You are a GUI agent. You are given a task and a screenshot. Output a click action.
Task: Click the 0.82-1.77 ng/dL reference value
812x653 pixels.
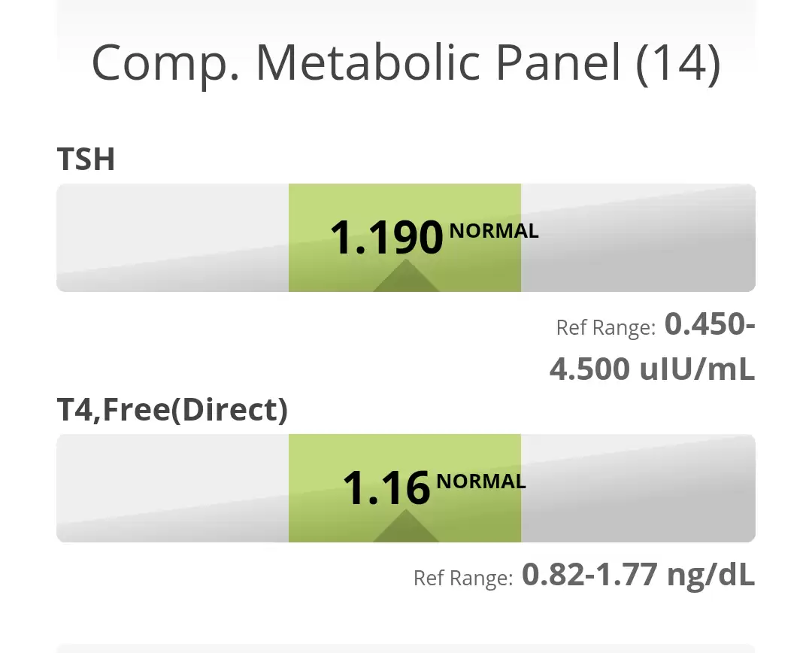(x=638, y=576)
